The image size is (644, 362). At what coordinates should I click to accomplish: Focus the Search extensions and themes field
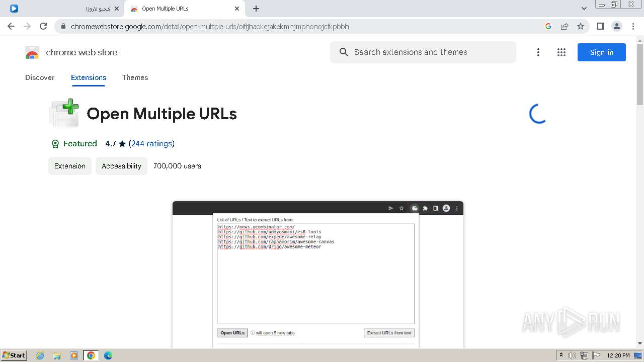click(423, 52)
